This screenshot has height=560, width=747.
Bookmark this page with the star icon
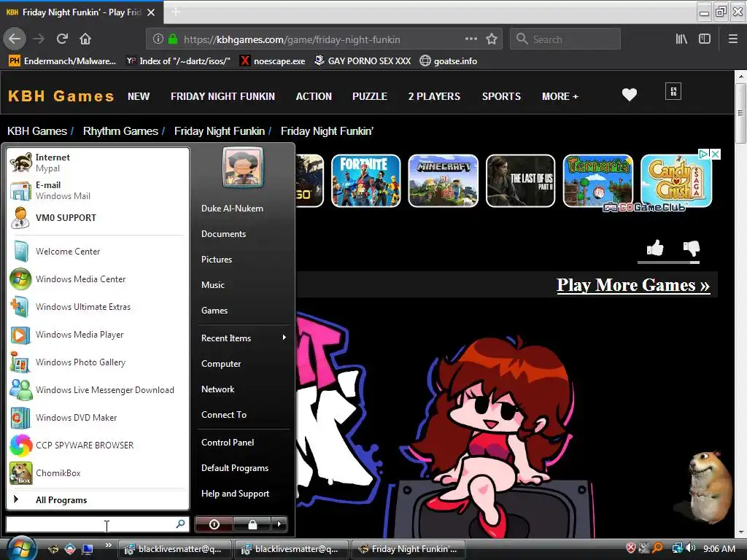coord(492,39)
